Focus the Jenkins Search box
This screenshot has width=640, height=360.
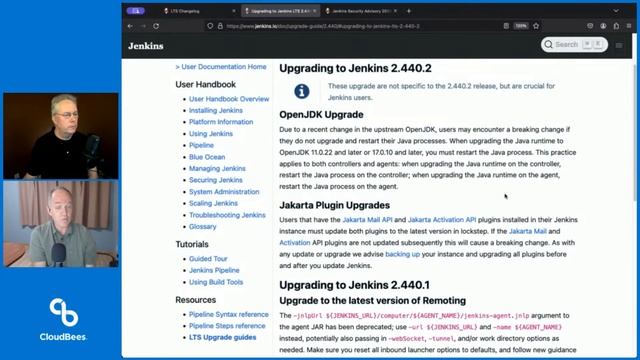[x=574, y=44]
